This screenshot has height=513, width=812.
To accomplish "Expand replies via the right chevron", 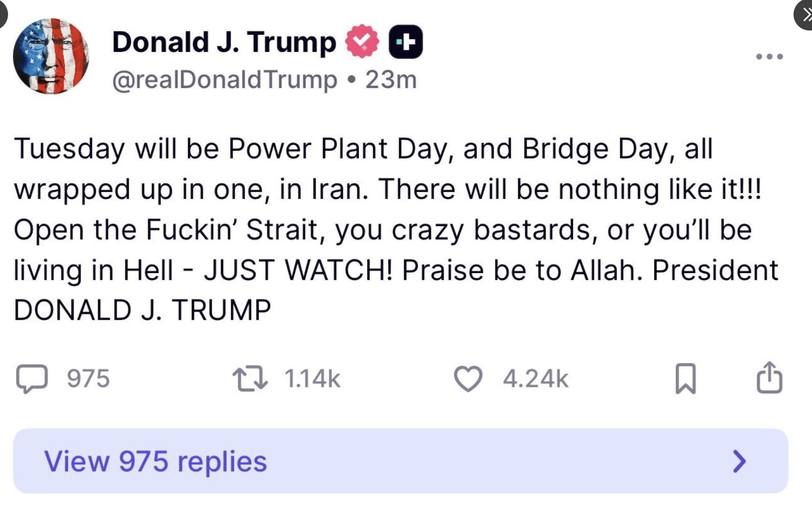I will (x=740, y=462).
